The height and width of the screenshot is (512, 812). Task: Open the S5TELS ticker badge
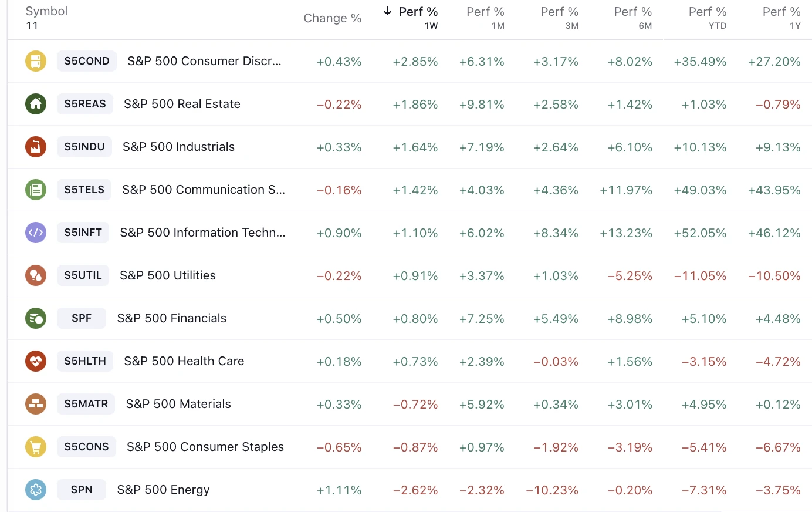coord(84,190)
